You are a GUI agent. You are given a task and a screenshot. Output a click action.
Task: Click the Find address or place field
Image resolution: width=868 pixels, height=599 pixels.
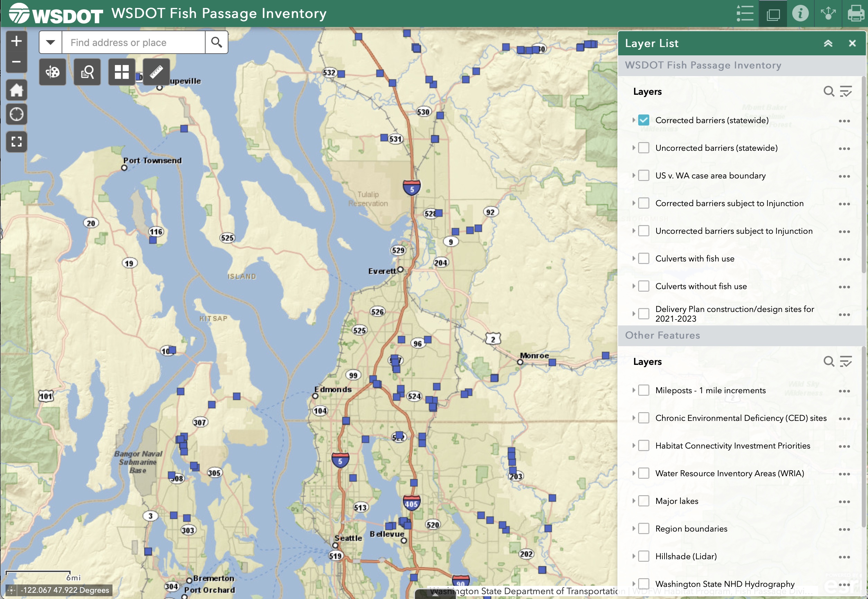click(x=133, y=43)
